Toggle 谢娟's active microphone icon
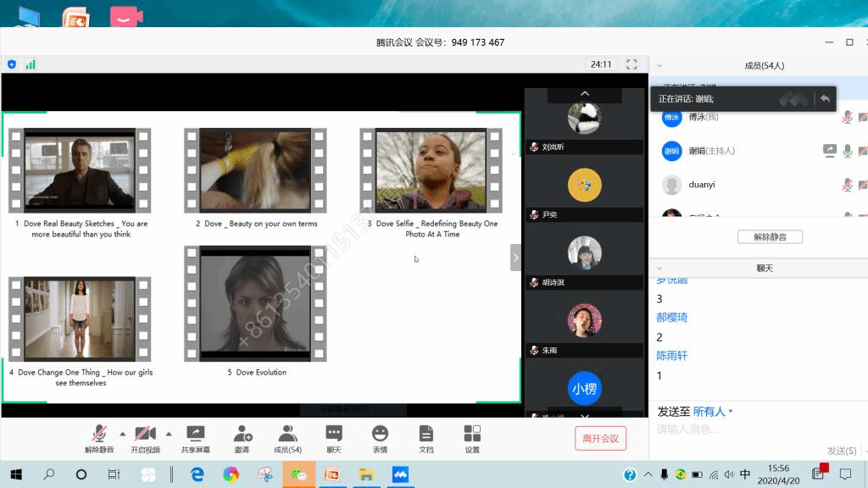The width and height of the screenshot is (868, 488). [847, 151]
